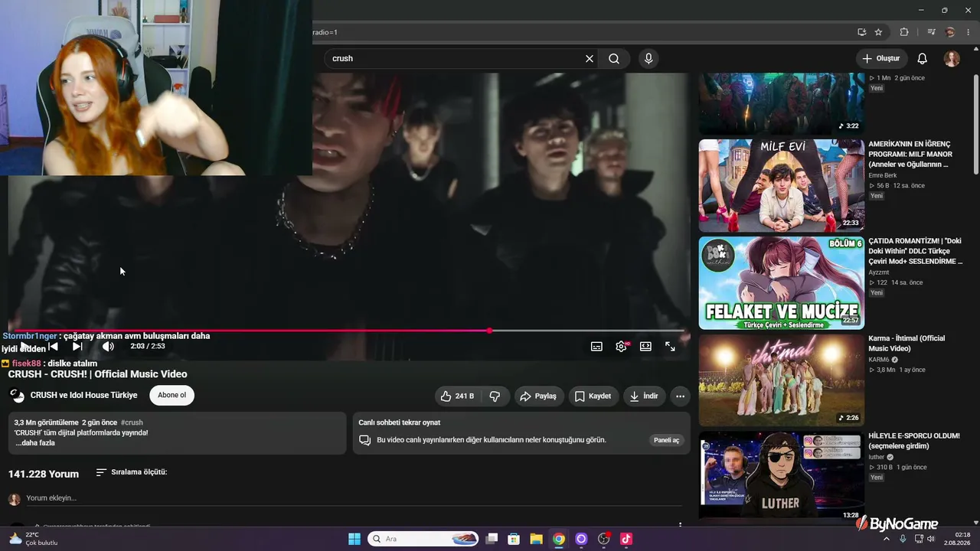
Task: Open File Explorer from taskbar
Action: tap(536, 539)
